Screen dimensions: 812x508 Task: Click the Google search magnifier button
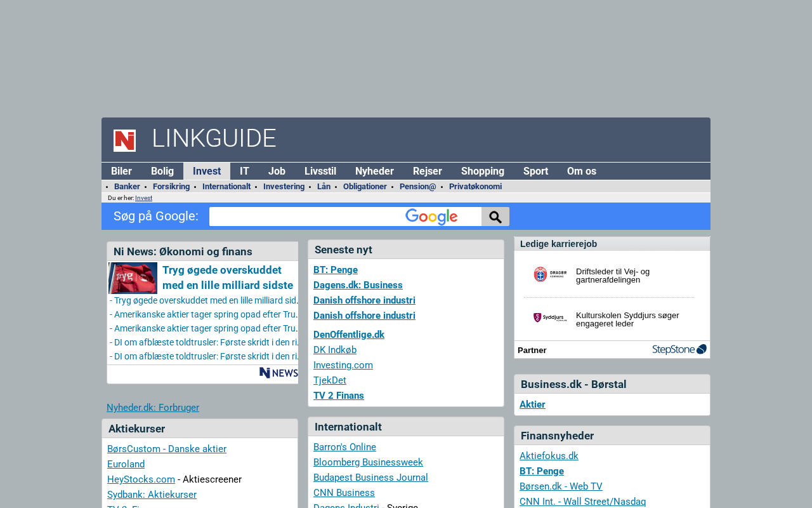(495, 217)
